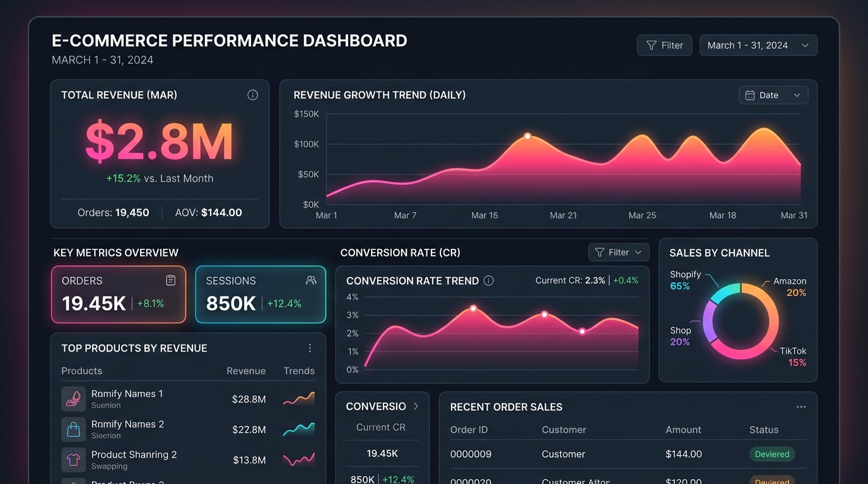Screen dimensions: 868x484
Task: Open the Recent Order Sales more options menu
Action: (x=801, y=407)
